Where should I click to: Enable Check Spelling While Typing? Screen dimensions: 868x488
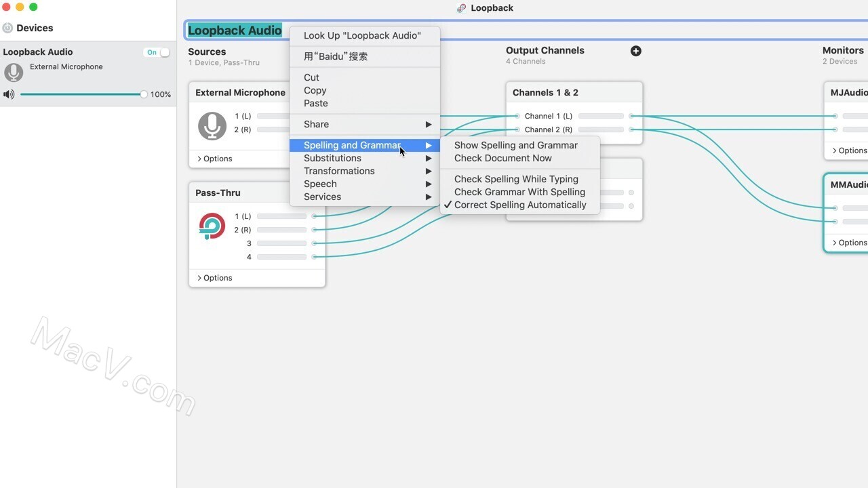click(x=516, y=179)
